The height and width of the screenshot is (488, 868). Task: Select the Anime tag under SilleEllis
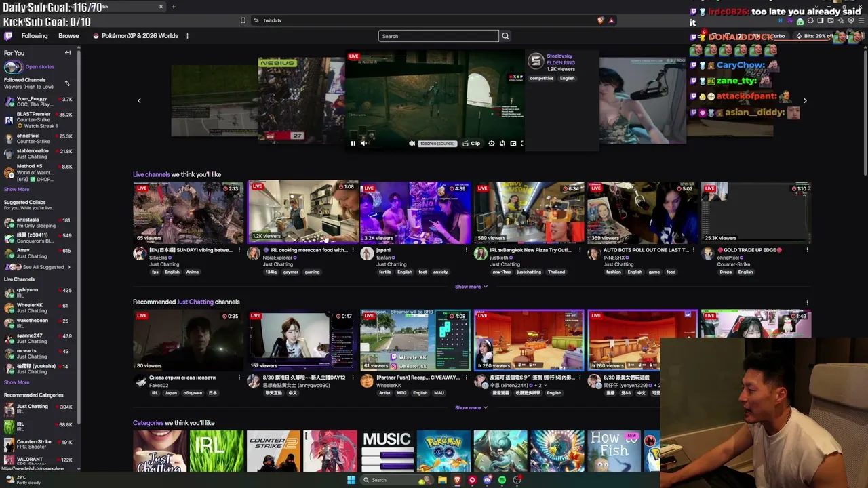coord(193,272)
